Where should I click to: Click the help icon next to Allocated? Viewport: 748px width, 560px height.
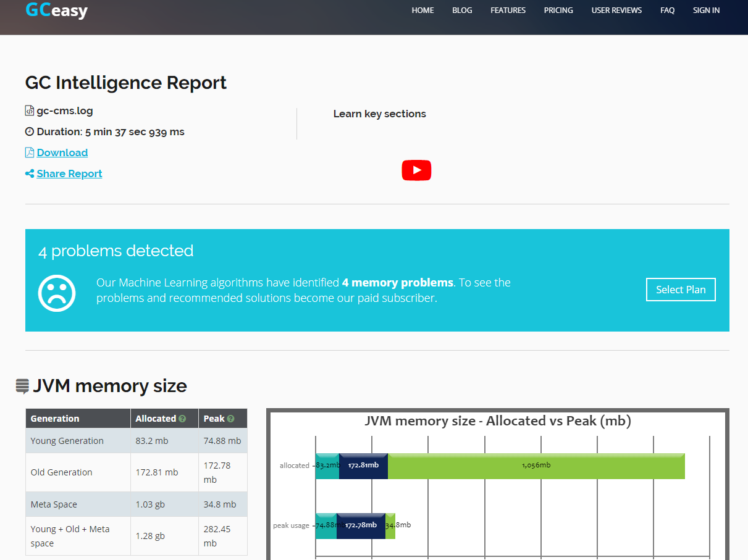click(x=182, y=419)
